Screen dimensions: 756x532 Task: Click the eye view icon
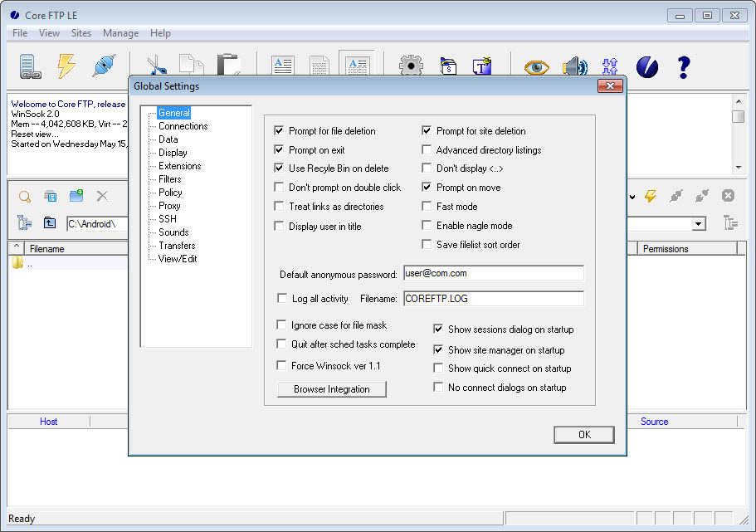coord(537,67)
